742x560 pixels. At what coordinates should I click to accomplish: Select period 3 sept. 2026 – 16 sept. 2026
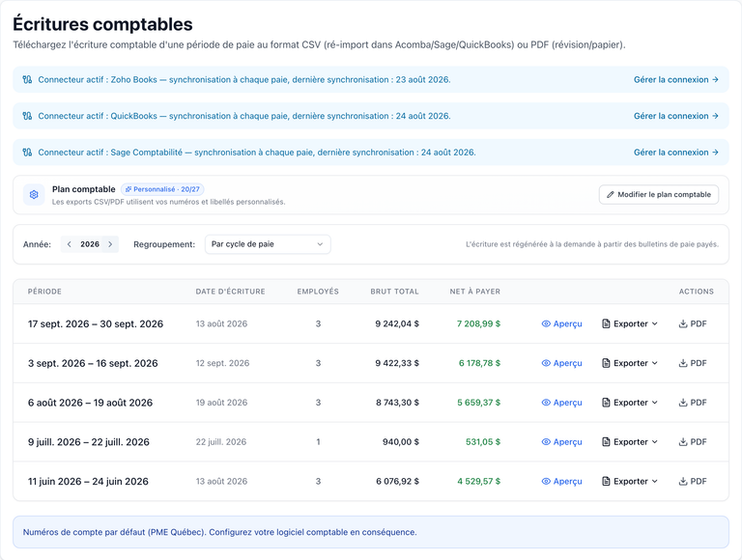[93, 363]
